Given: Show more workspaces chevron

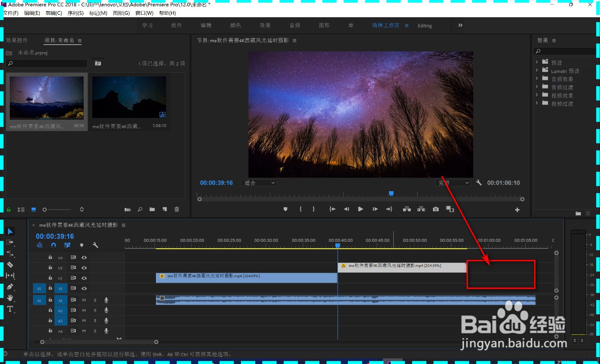Looking at the screenshot, I should tap(460, 25).
